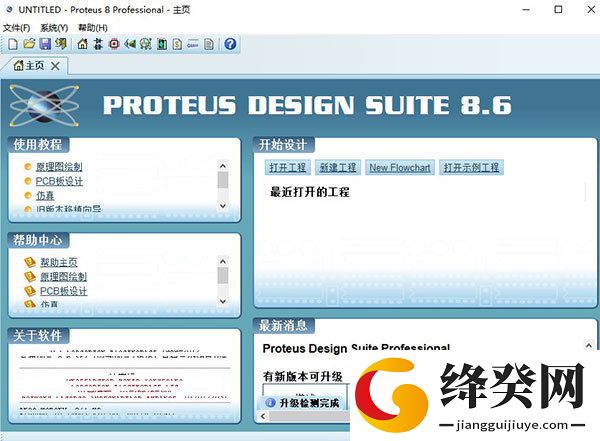The height and width of the screenshot is (441, 600).
Task: Open the Gerber Viewer toolbar icon
Action: pos(145,44)
